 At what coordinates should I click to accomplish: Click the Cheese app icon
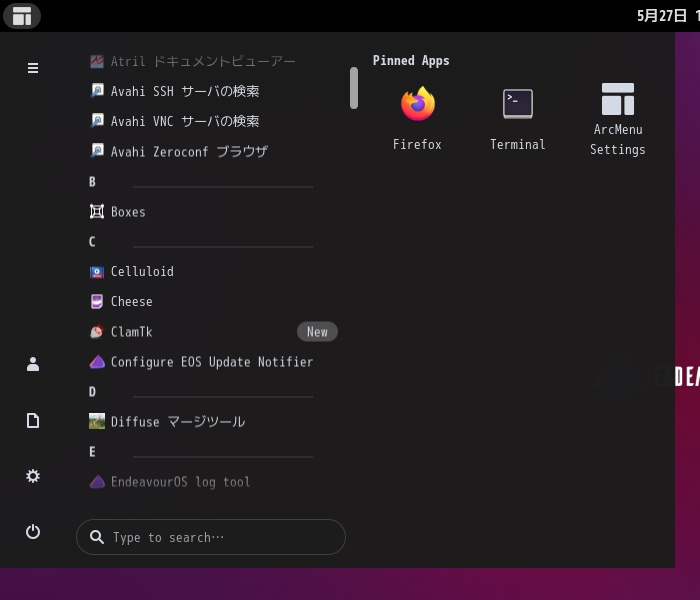coord(97,301)
